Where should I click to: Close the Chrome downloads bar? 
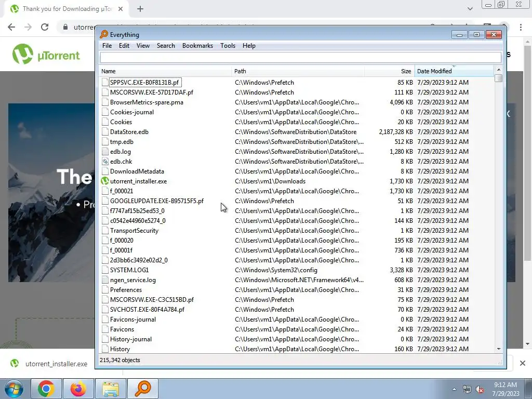click(523, 363)
